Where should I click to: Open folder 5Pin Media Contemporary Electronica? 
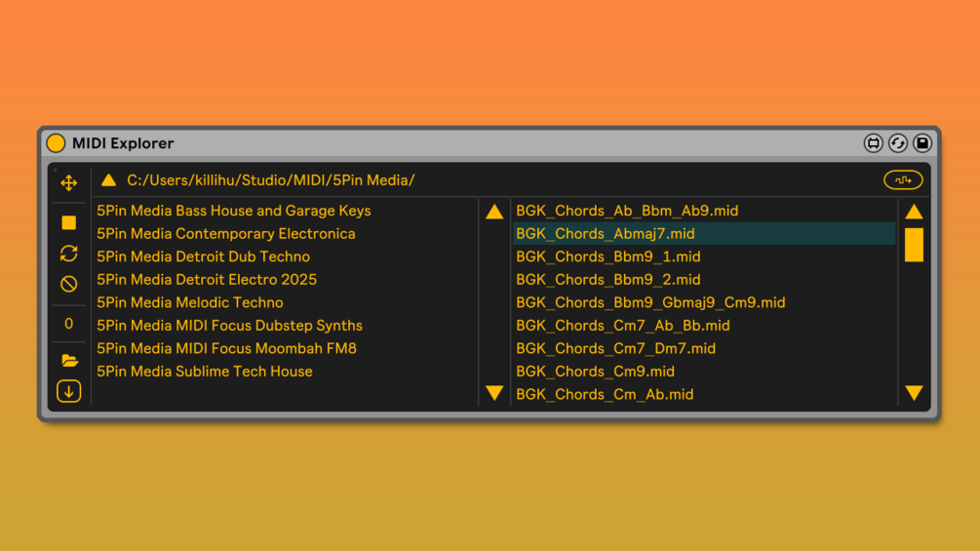tap(225, 234)
